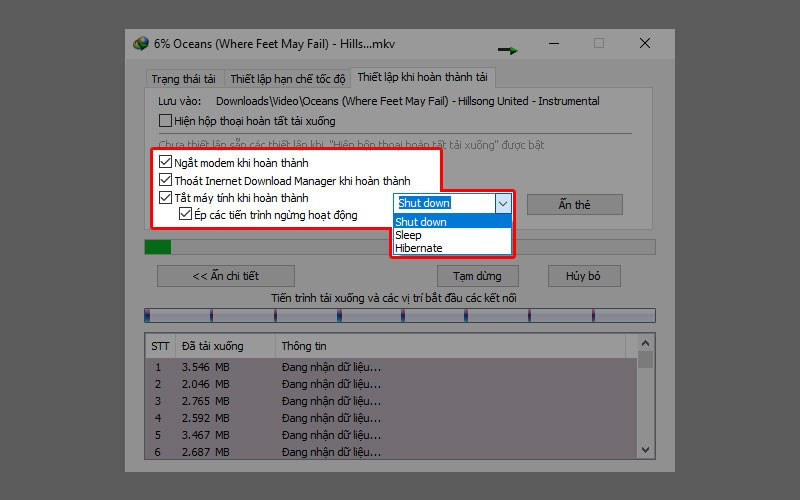800x500 pixels.
Task: Collapse the shutdown mode dropdown arrow
Action: pyautogui.click(x=503, y=204)
